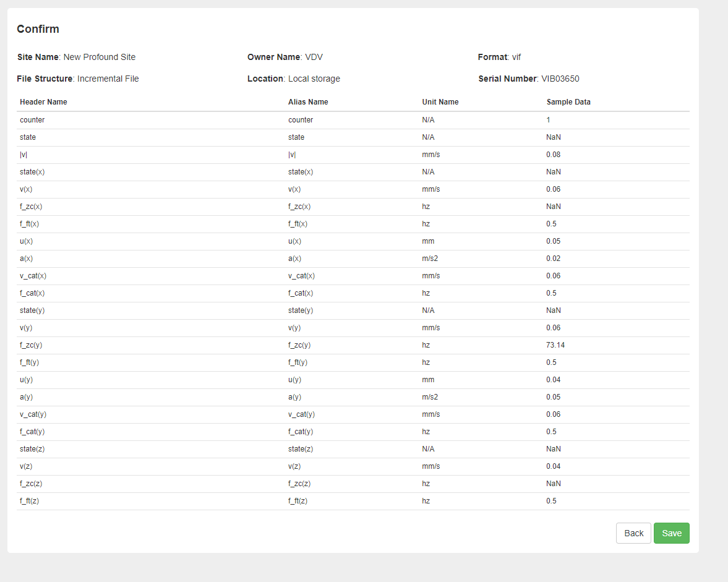Screen dimensions: 728x582
Task: Click the "Sample Data" column heading
Action: [x=568, y=101]
